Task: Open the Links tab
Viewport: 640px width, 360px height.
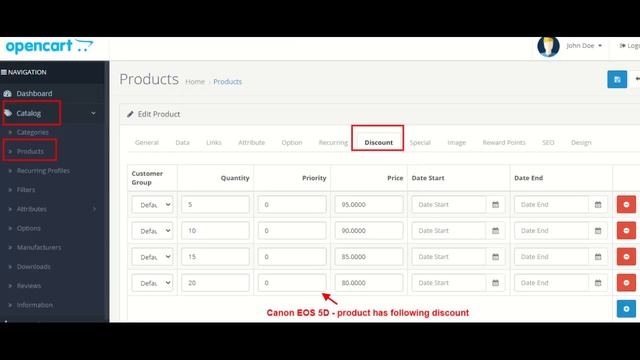Action: (x=213, y=142)
